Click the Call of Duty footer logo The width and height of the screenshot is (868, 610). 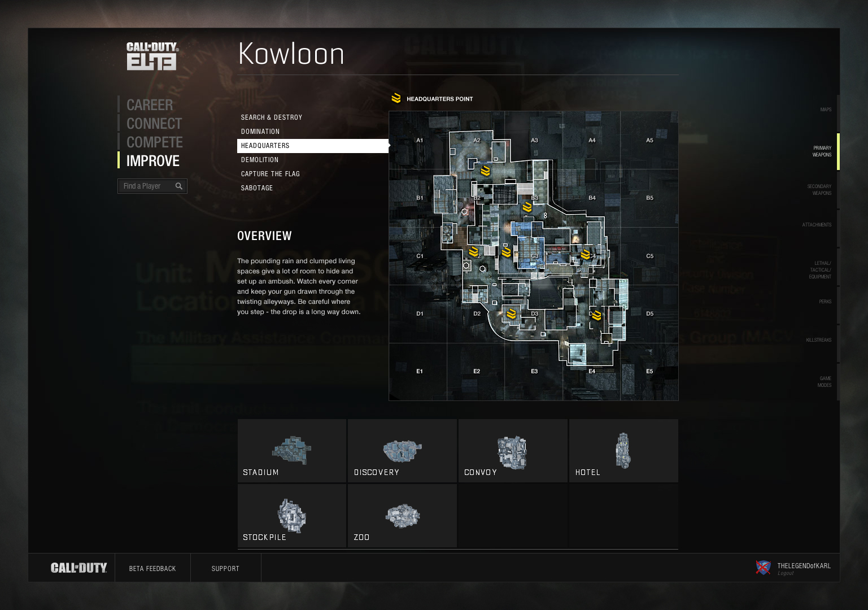(79, 568)
